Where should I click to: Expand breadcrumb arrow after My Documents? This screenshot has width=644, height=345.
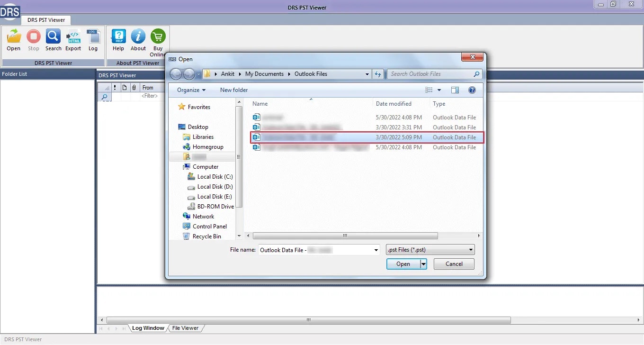tap(289, 74)
